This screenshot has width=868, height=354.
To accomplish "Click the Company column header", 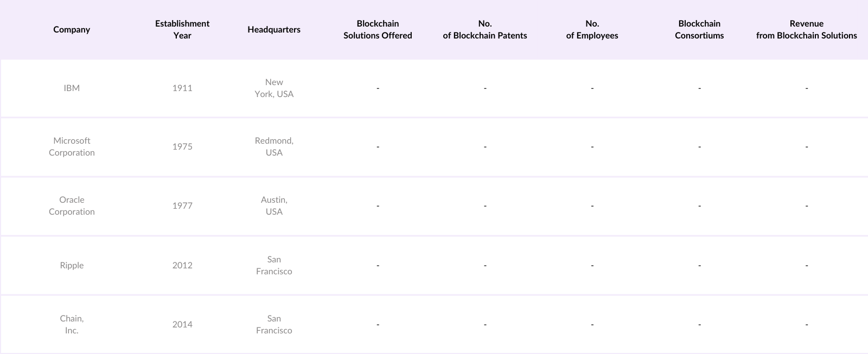I will [x=72, y=30].
